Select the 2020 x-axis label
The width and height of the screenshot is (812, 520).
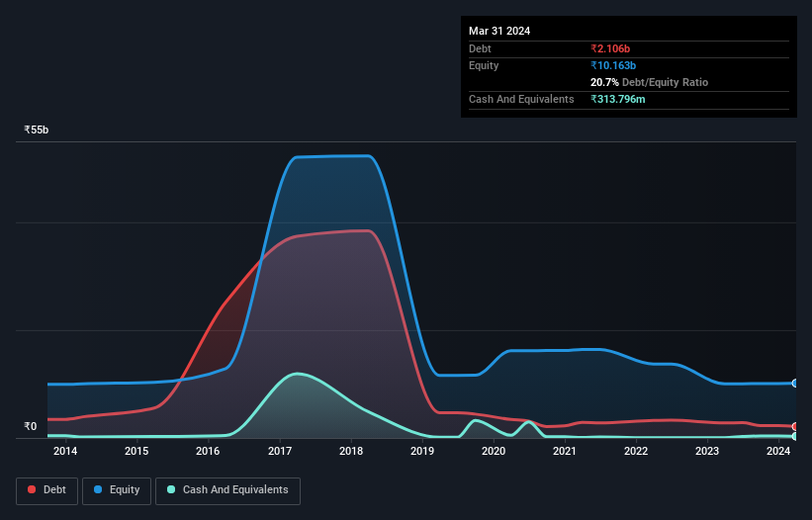(494, 451)
